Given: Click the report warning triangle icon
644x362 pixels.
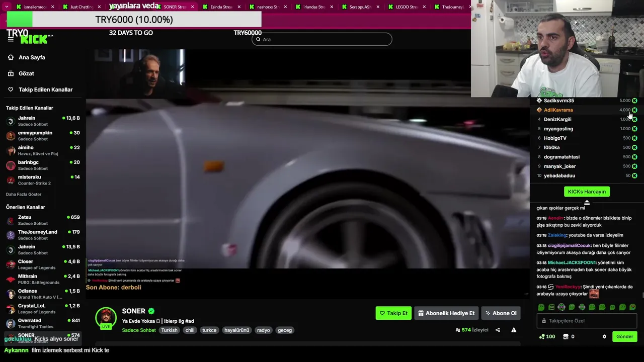Looking at the screenshot, I should coord(514,330).
